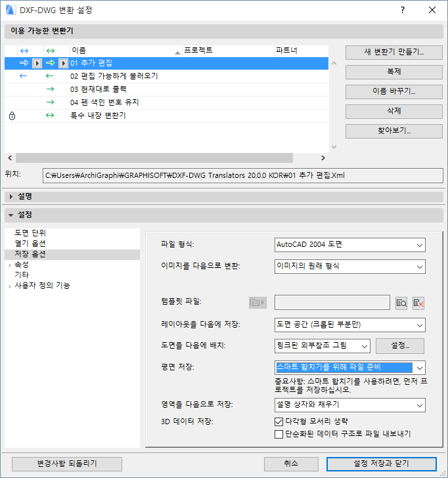Click green left arrow in 02 편집 가능하게 불러오기 row
The image size is (448, 478).
click(50, 76)
